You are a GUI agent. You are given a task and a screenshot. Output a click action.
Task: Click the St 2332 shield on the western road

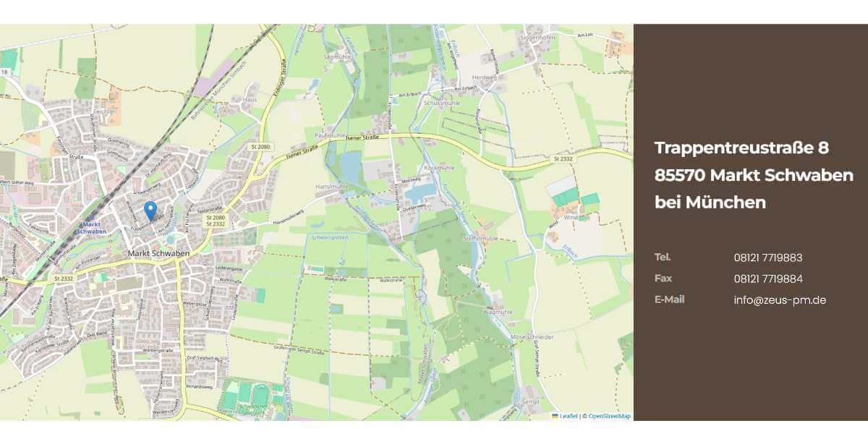coord(64,278)
